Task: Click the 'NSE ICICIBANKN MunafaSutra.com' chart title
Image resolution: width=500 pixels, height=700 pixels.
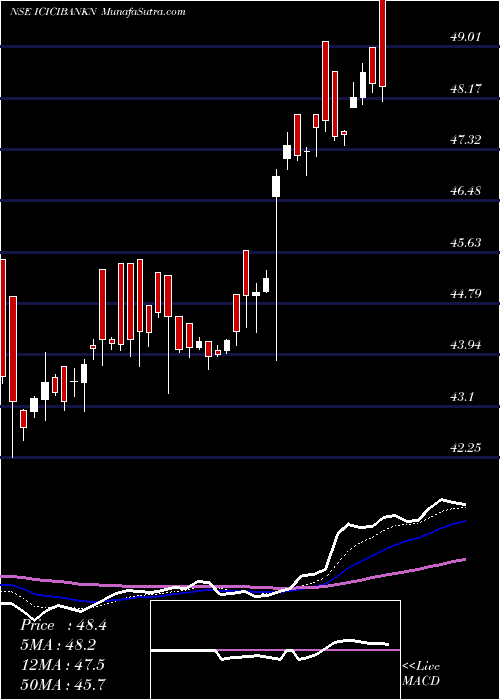Action: click(98, 12)
